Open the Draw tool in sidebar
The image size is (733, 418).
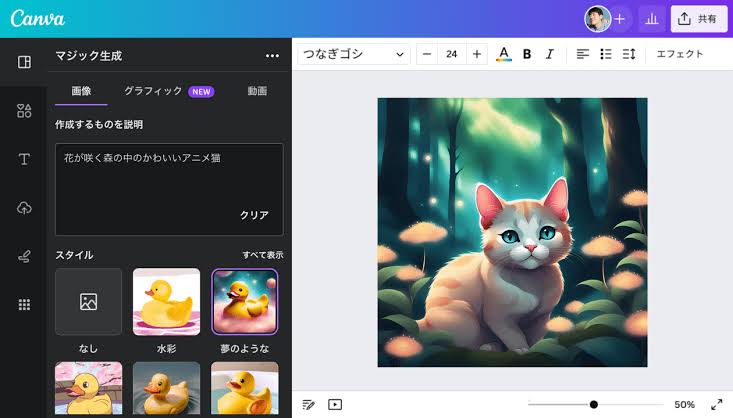coord(24,256)
